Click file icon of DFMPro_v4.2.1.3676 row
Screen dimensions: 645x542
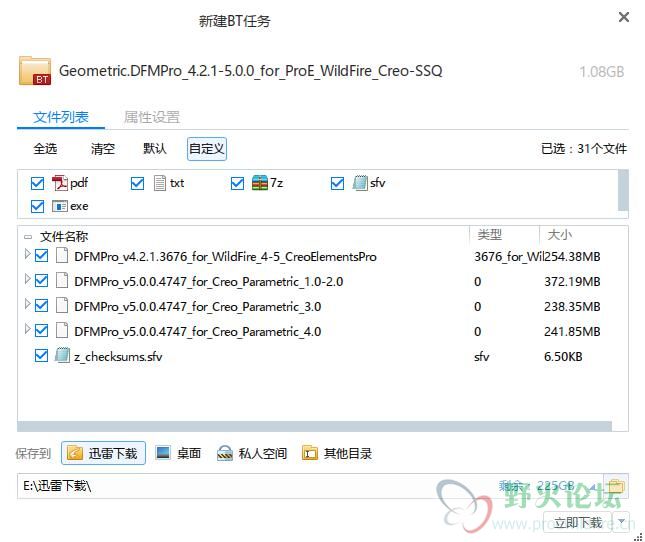(x=62, y=255)
